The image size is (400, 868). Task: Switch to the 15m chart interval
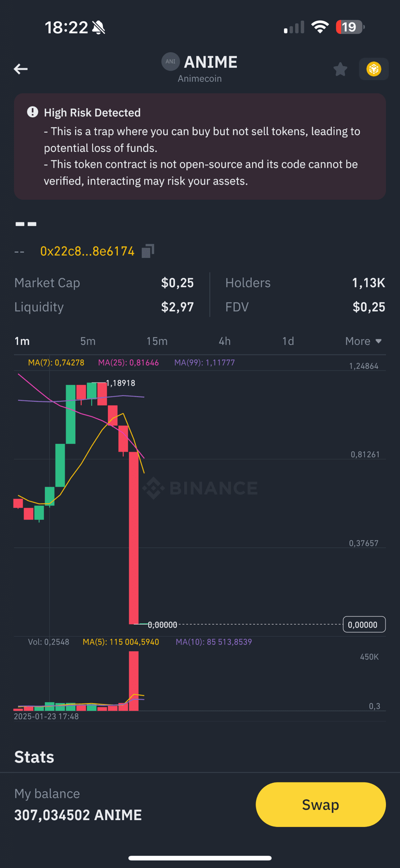(x=157, y=341)
